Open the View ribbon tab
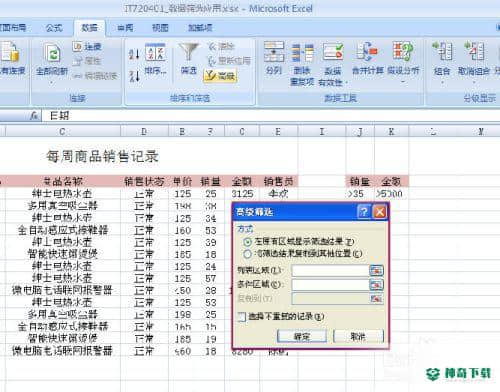500x392 pixels. (x=160, y=28)
